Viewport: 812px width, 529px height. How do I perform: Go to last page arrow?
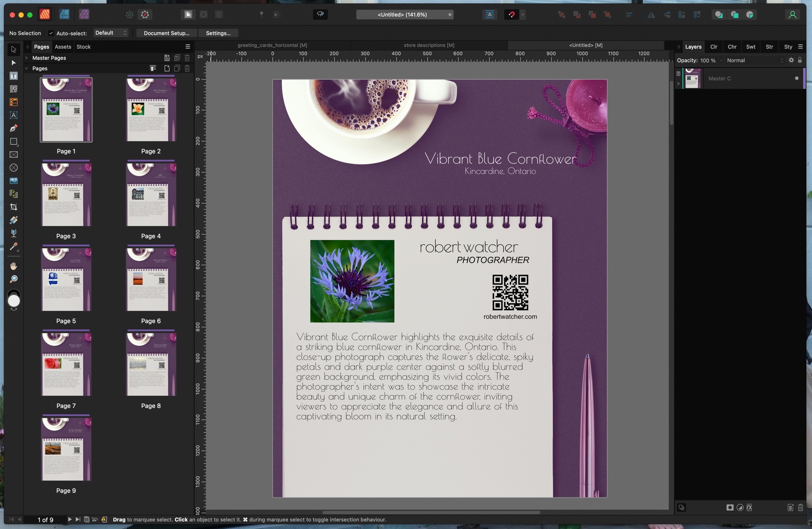tap(78, 519)
